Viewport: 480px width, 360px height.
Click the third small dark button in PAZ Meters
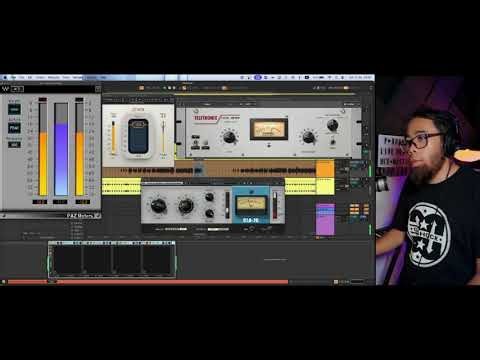tap(14, 145)
